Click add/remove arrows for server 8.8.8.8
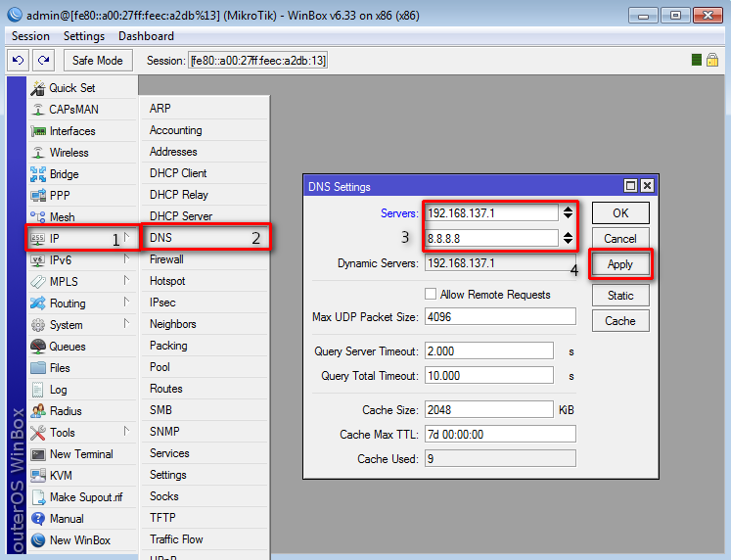 click(x=568, y=238)
